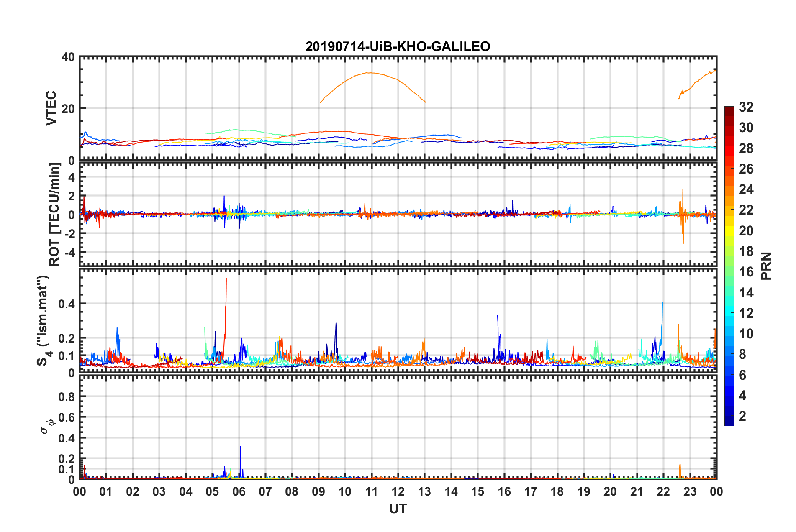Screen dimensions: 796x532
Task: Click the ROT axis tick label -2
Action: (69, 234)
